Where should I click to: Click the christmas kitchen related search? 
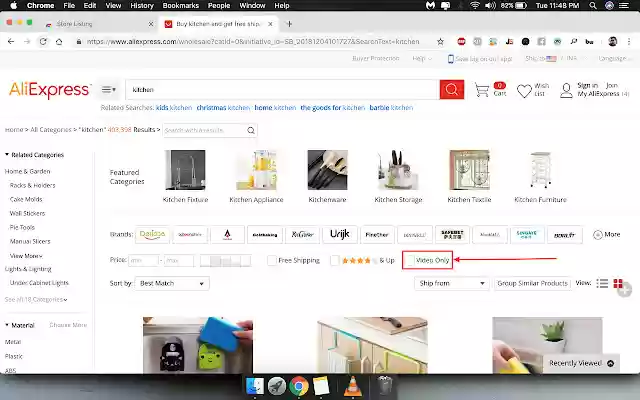(223, 108)
